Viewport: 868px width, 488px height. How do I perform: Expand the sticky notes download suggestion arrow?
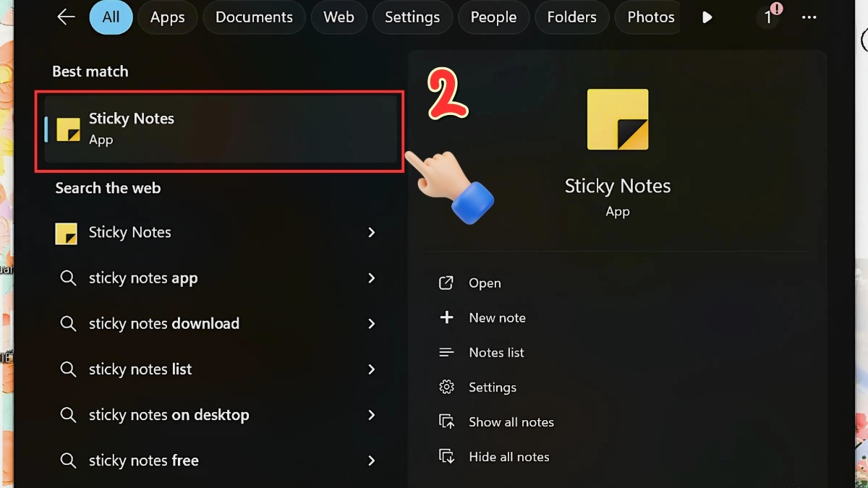pyautogui.click(x=371, y=324)
